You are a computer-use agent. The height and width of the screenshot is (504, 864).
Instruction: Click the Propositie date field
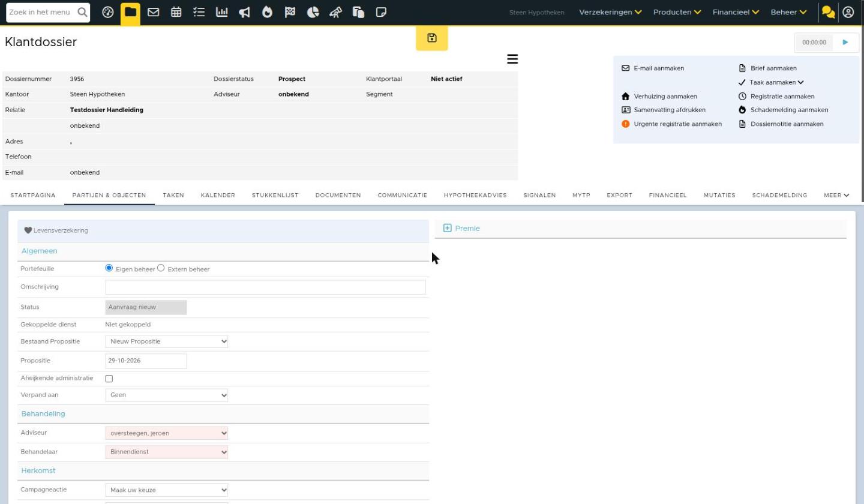pyautogui.click(x=146, y=361)
